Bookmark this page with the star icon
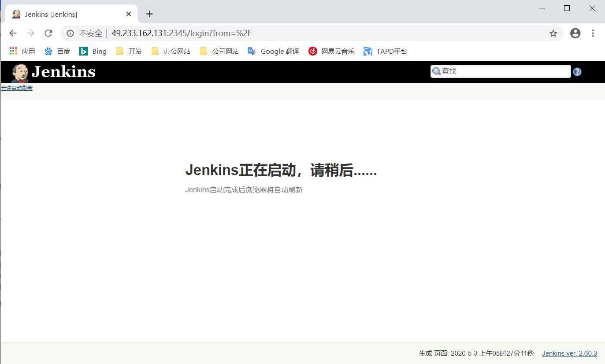 pyautogui.click(x=553, y=33)
